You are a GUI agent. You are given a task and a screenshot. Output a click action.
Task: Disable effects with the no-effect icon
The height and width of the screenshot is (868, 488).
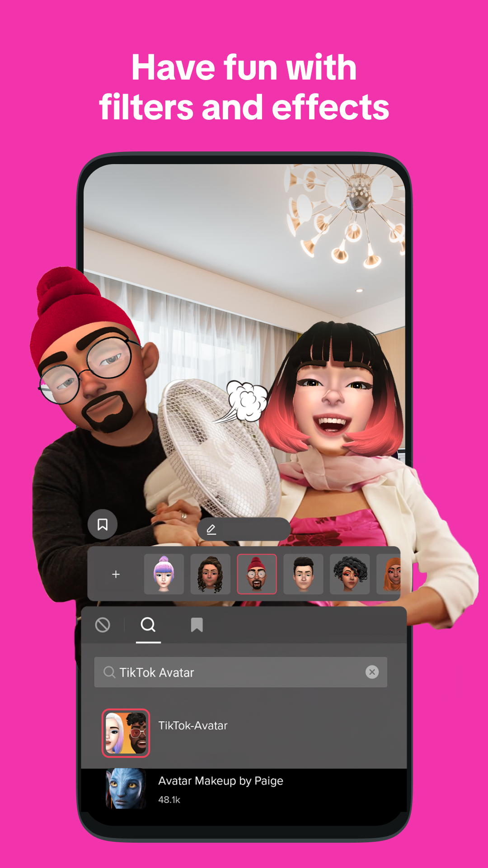coord(103,625)
